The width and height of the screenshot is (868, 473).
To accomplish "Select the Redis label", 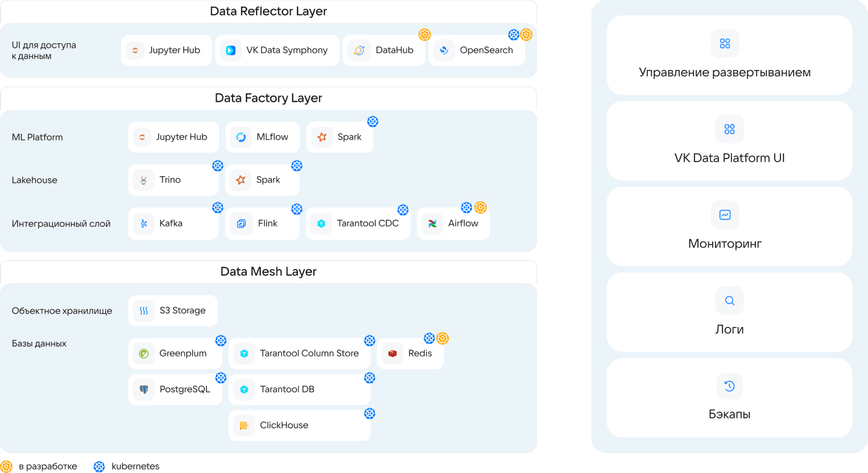I will [x=420, y=353].
